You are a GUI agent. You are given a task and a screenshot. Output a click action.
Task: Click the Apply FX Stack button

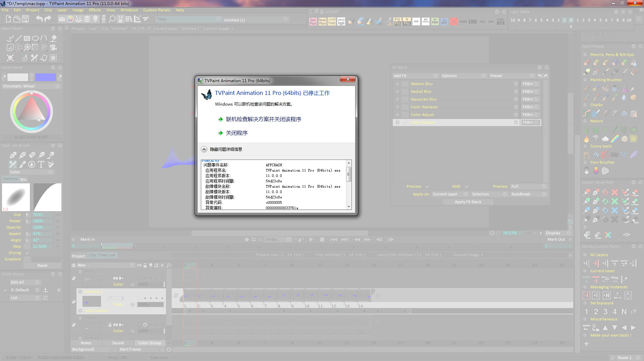(x=468, y=202)
